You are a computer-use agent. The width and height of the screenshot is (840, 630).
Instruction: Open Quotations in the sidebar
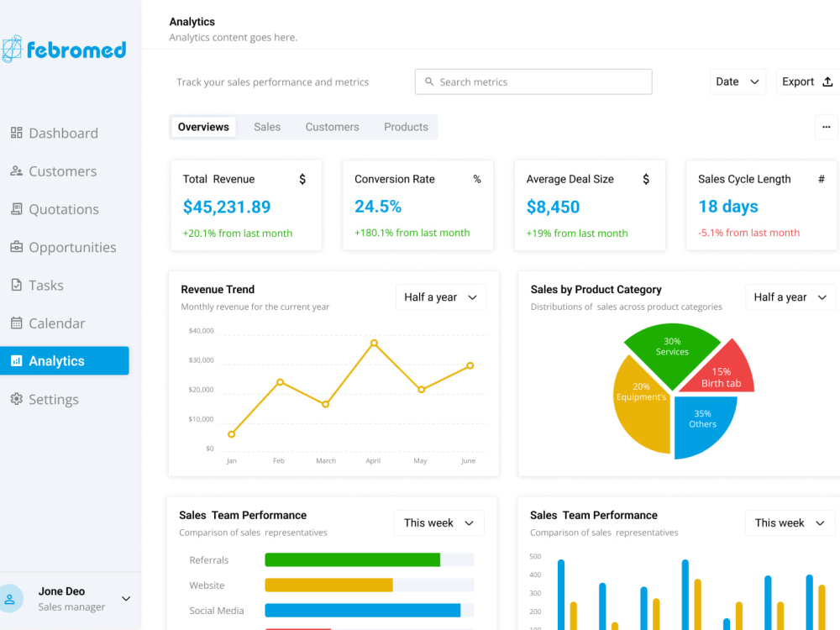[65, 209]
